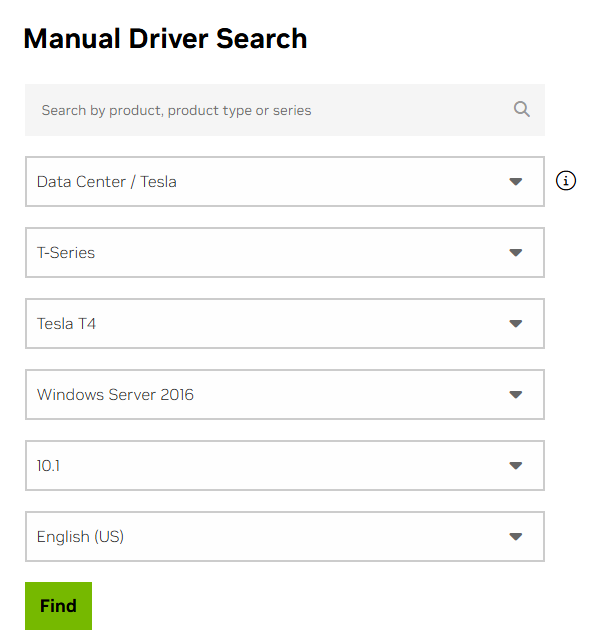Viewport: 599px width, 638px height.
Task: Click the info icon beside product type
Action: coord(566,181)
